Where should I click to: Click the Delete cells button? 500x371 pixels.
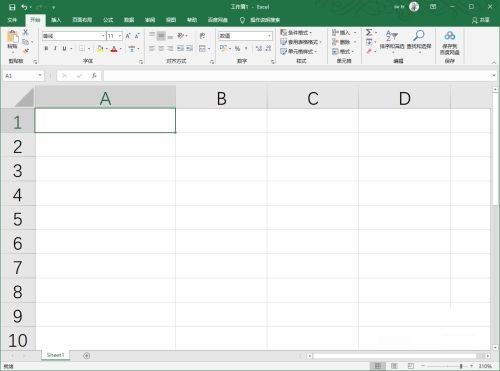(344, 42)
